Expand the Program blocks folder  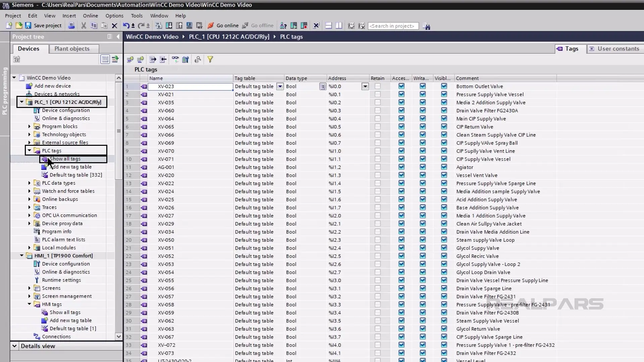(29, 126)
